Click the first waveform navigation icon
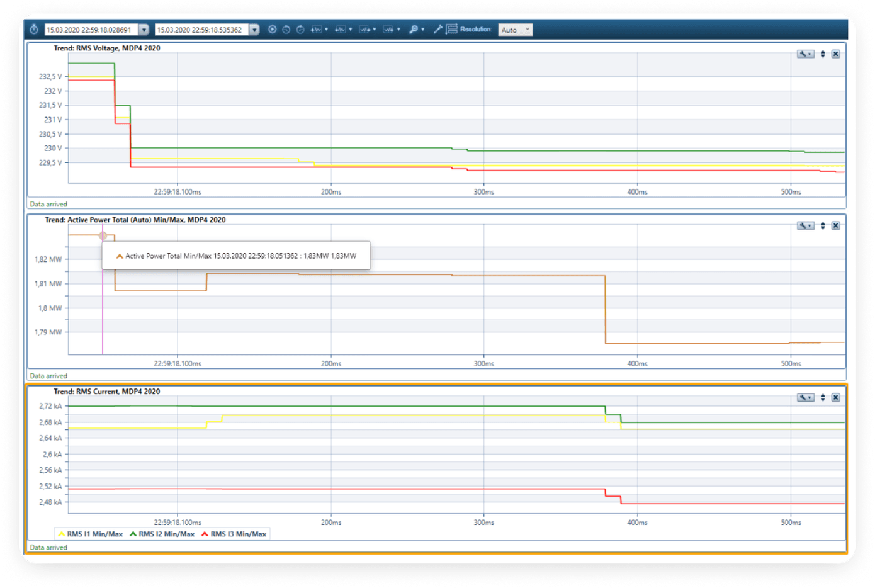This screenshot has width=875, height=588. [x=317, y=30]
